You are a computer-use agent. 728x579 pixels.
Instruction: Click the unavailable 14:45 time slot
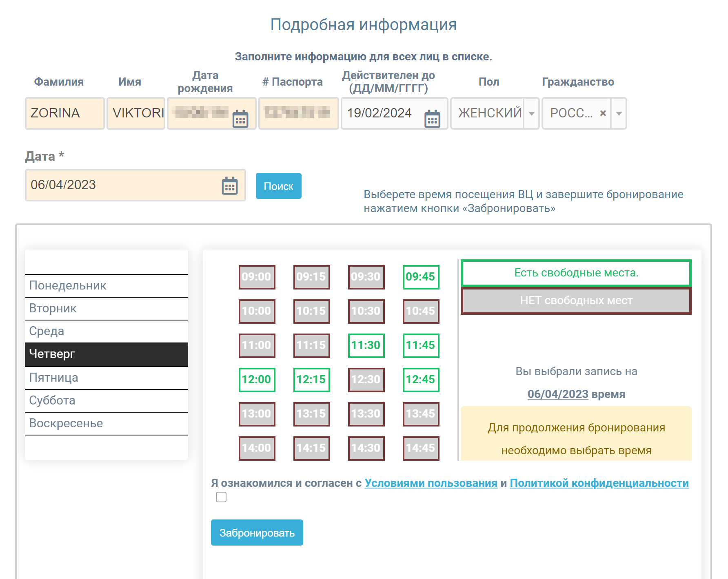click(421, 448)
